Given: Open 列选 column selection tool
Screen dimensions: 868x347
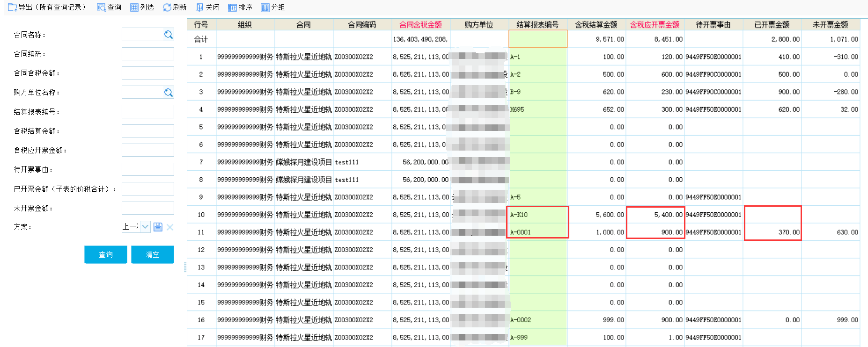Looking at the screenshot, I should [x=142, y=7].
